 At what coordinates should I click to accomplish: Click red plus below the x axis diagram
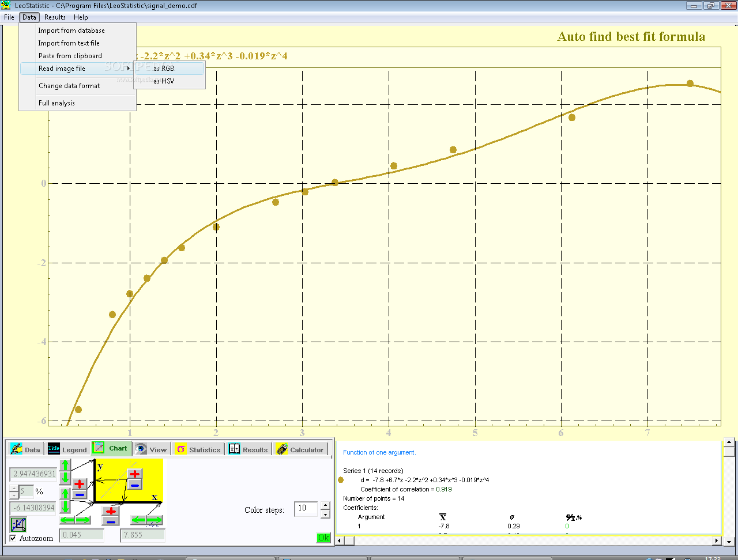point(111,511)
